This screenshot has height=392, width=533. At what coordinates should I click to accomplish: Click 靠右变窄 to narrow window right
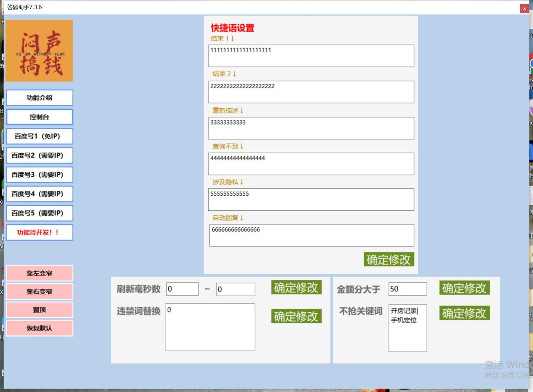[x=39, y=291]
